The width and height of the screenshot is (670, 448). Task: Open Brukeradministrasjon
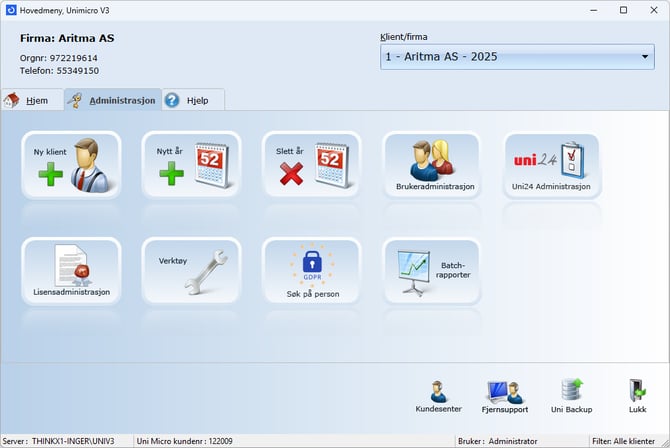[x=431, y=165]
